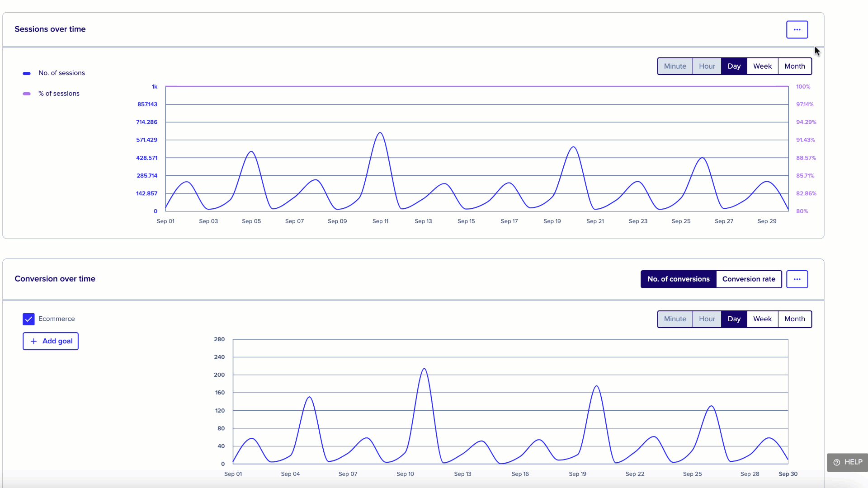868x488 pixels.
Task: Click the 88.57% right-axis value
Action: tap(806, 158)
